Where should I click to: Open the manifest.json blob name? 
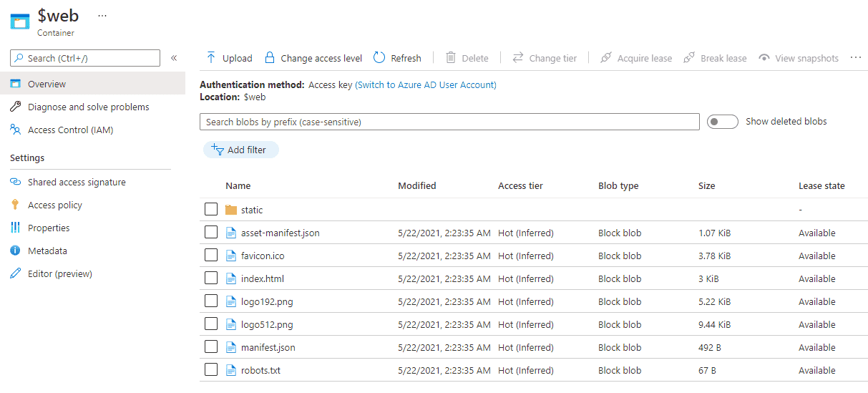tap(268, 347)
